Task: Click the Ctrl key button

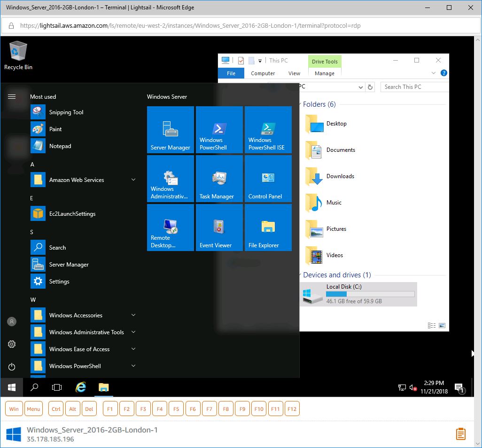Action: tap(56, 409)
